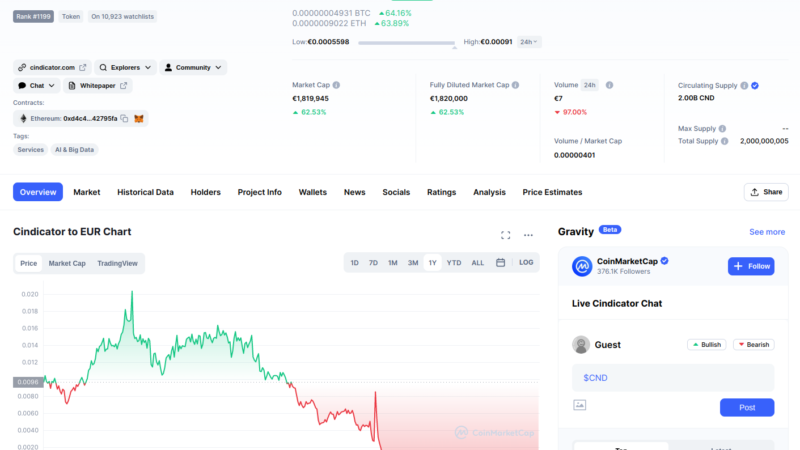Open the Socials tab
Viewport: 800px width, 450px height.
click(396, 192)
